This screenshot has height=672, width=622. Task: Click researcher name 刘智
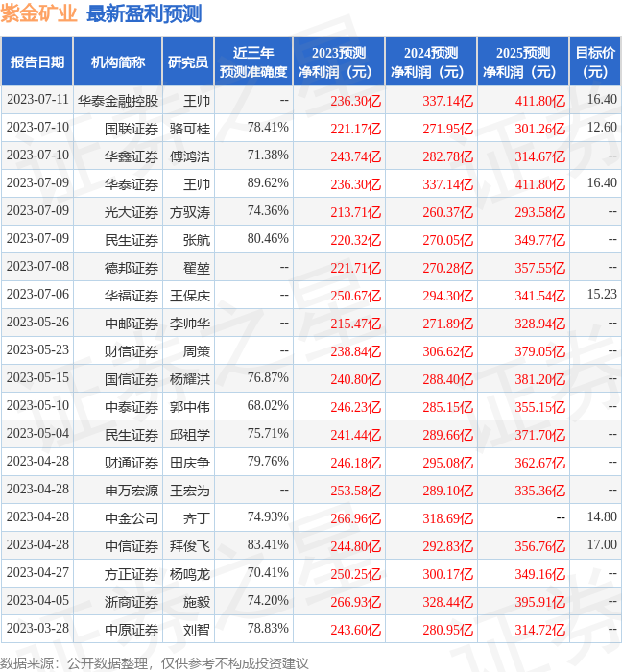click(197, 630)
